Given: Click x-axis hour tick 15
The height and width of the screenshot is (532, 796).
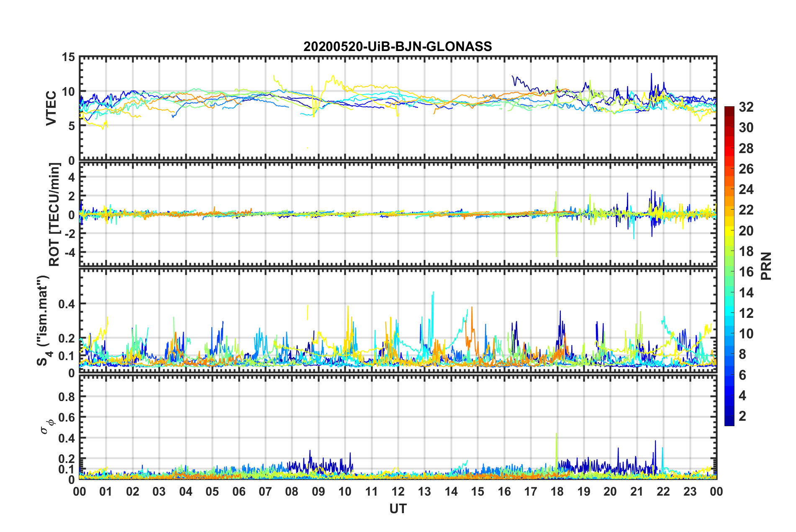Looking at the screenshot, I should point(478,491).
